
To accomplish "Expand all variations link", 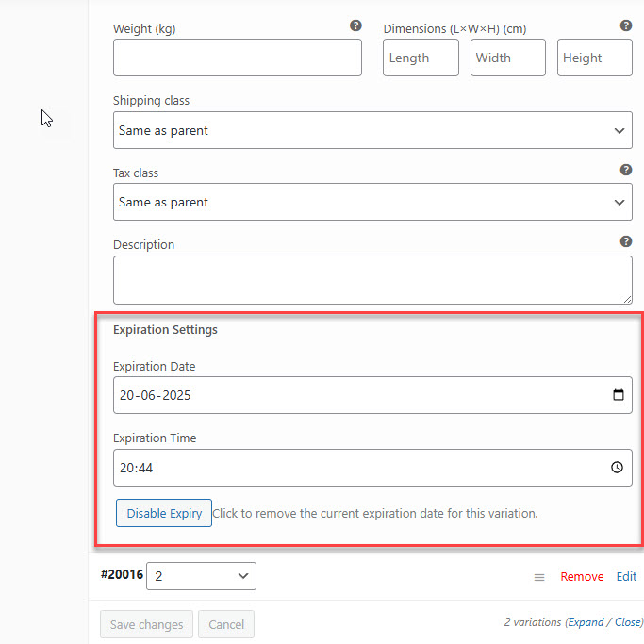I will (x=586, y=622).
